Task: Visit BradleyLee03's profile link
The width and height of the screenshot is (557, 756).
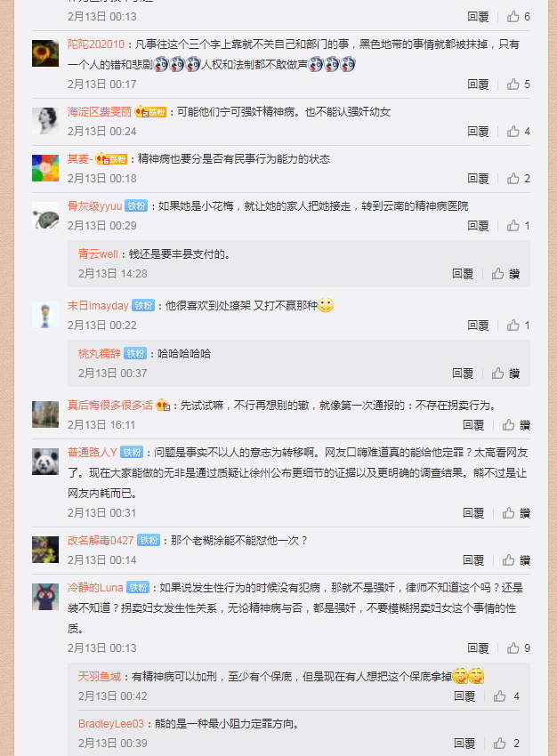Action: pos(111,724)
